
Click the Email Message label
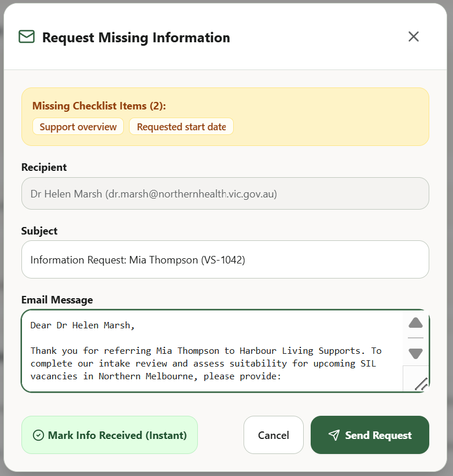[57, 300]
